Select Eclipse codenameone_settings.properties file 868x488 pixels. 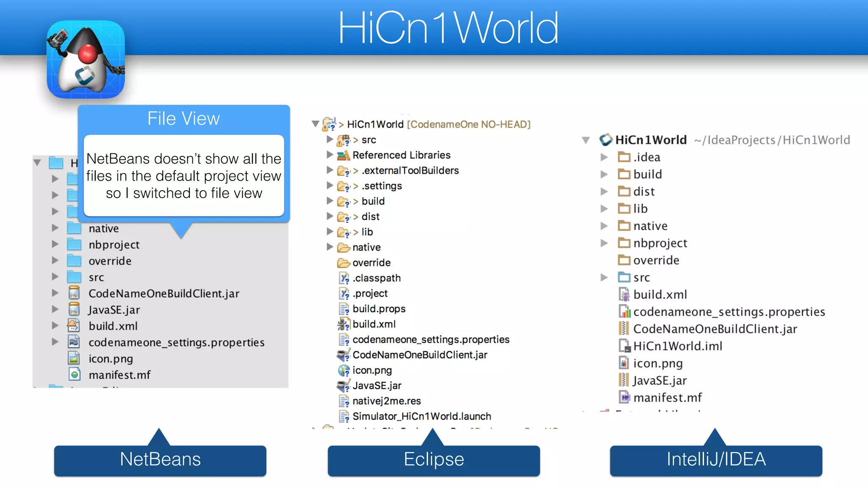pyautogui.click(x=424, y=339)
